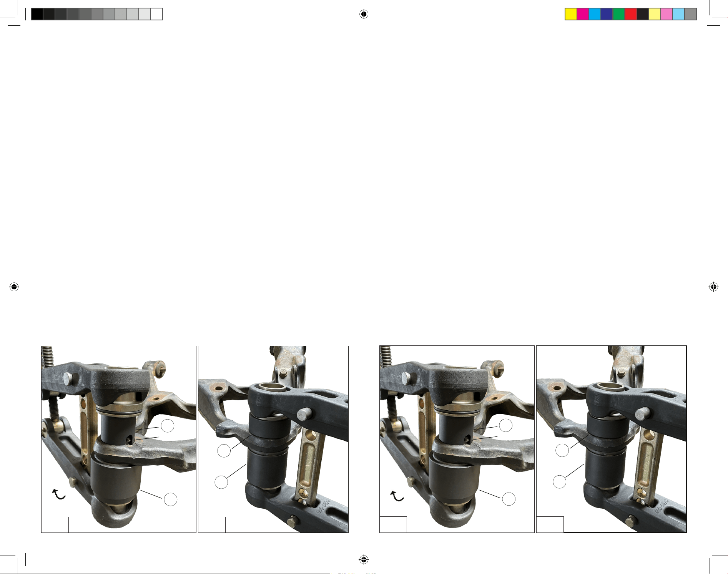Open the leftmost ball joint press photo
Screen dimensions: 728x574
[119, 439]
